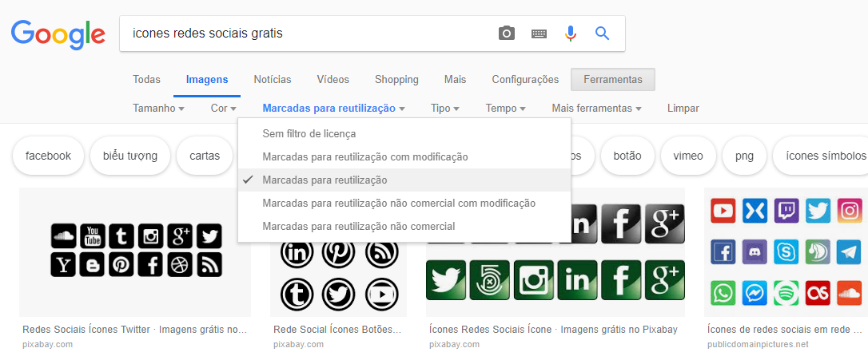Expand the Tempo filter dropdown
Image resolution: width=868 pixels, height=360 pixels.
point(505,109)
